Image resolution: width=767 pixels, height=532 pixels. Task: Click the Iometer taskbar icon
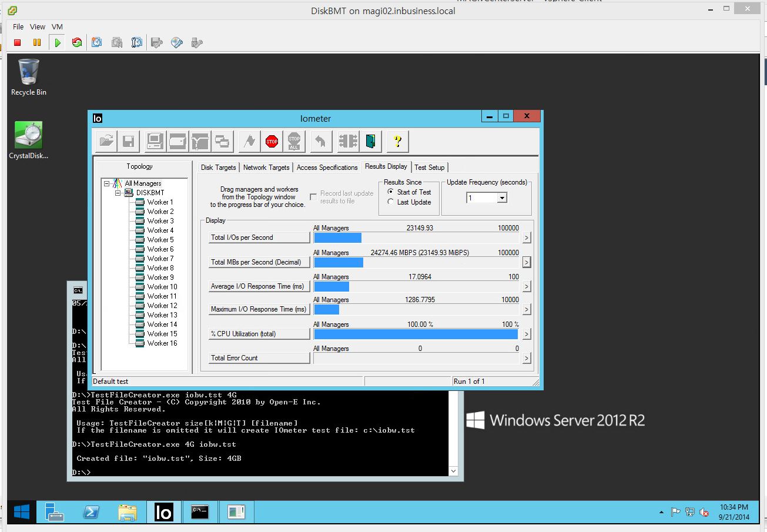coord(164,513)
